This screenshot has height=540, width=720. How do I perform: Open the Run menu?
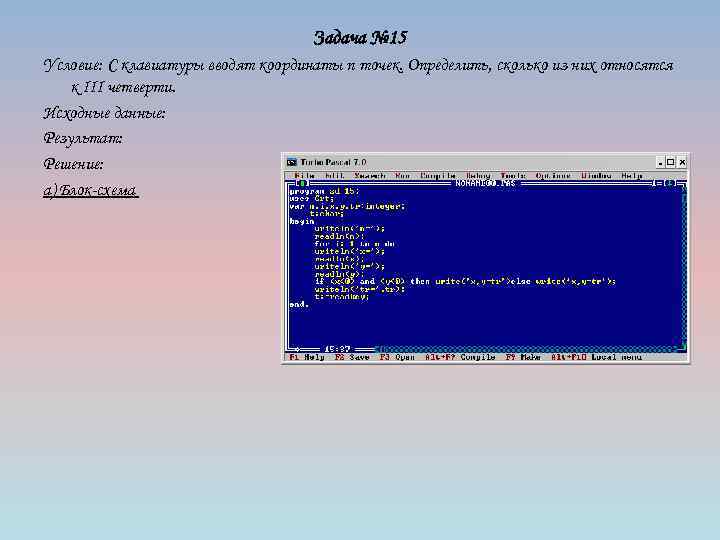coord(402,175)
